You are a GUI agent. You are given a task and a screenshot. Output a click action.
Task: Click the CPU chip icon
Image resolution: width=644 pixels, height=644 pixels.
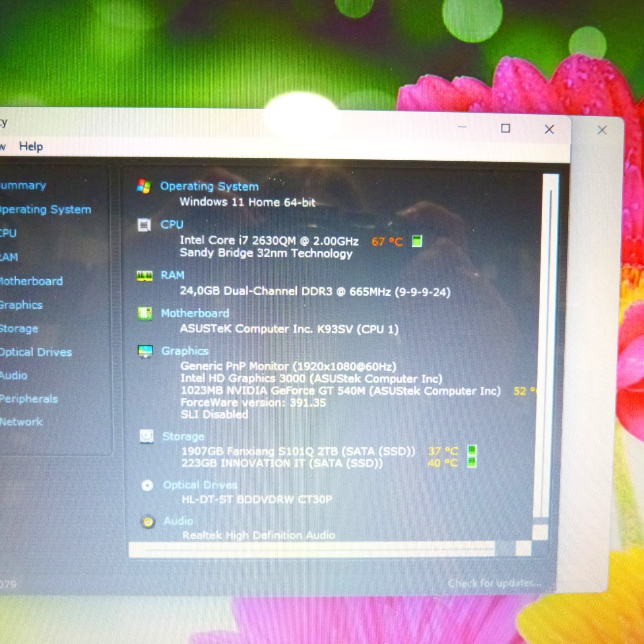click(144, 225)
